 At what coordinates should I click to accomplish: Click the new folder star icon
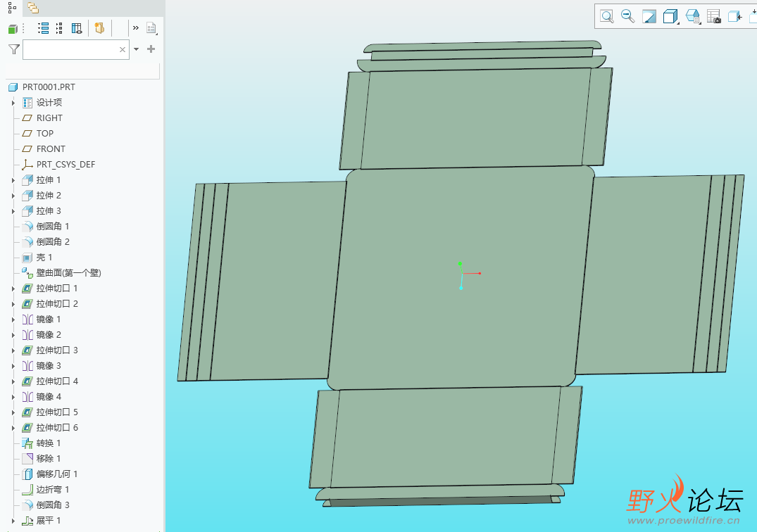[x=99, y=28]
